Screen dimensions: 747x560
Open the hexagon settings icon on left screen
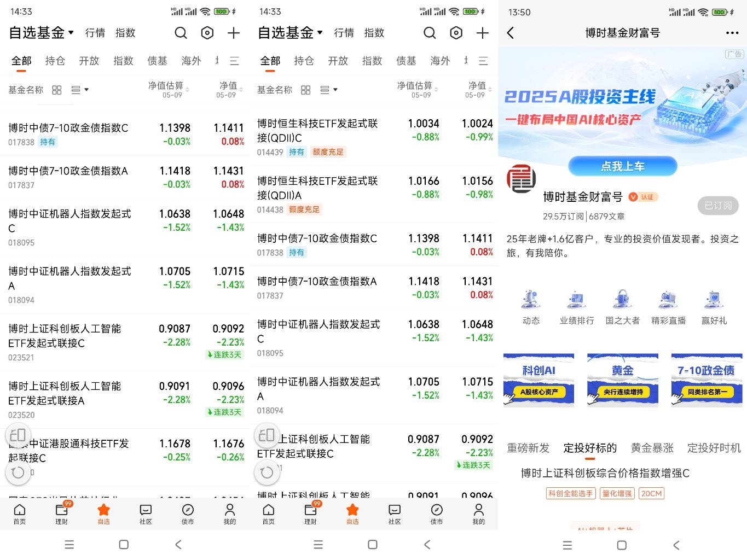(x=207, y=33)
